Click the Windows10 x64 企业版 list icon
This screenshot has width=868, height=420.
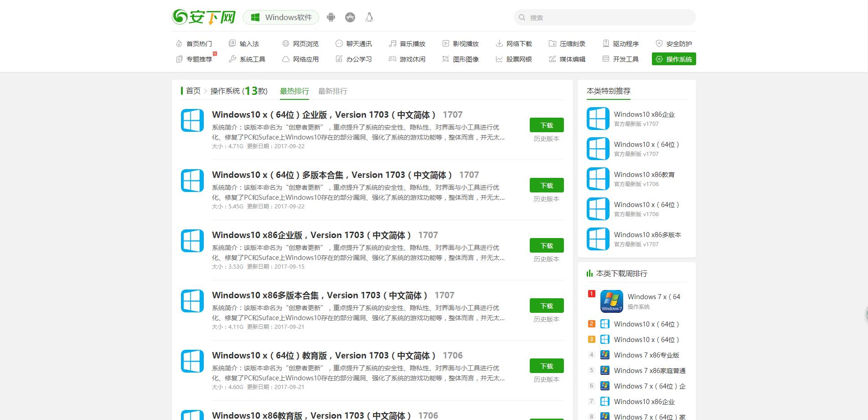tap(192, 120)
